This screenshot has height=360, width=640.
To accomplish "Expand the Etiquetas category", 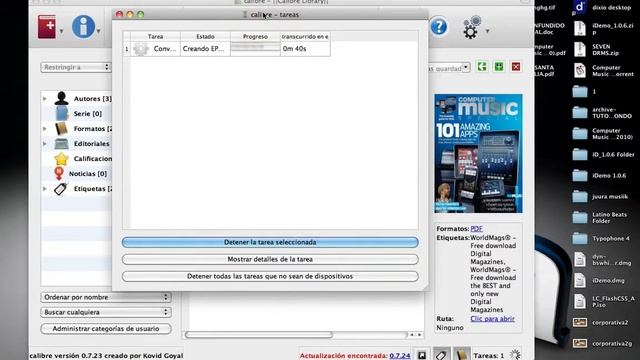I will pos(44,189).
